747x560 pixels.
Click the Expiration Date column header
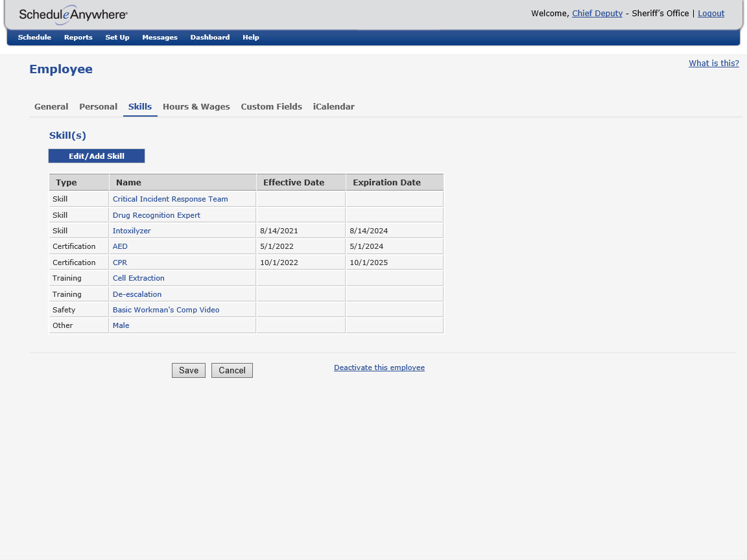[x=394, y=182]
